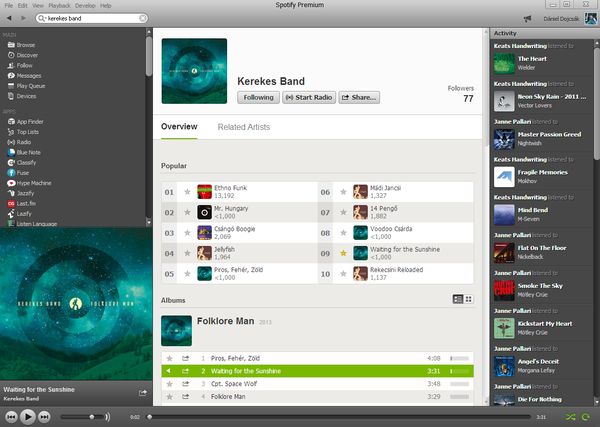Open View menu
600x427 pixels.
[x=38, y=5]
